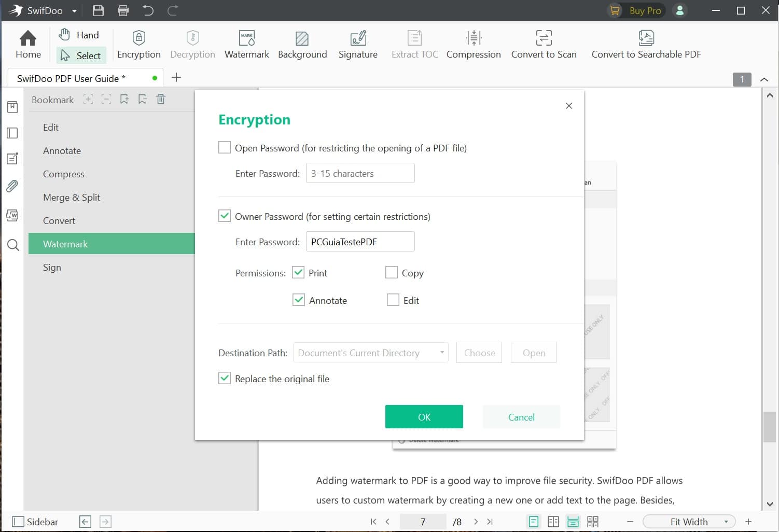779x532 pixels.
Task: Cancel the Encryption dialog
Action: tap(521, 417)
